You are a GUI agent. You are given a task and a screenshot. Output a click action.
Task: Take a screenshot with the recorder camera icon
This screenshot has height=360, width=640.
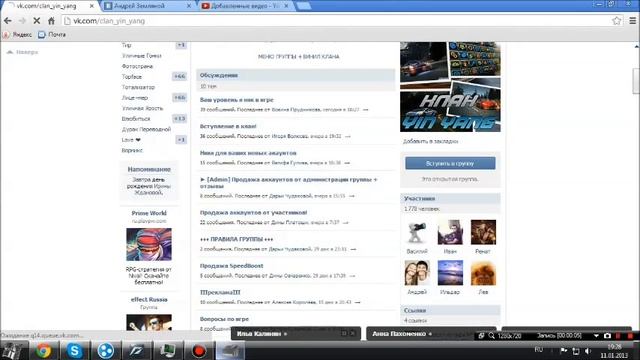click(x=607, y=336)
